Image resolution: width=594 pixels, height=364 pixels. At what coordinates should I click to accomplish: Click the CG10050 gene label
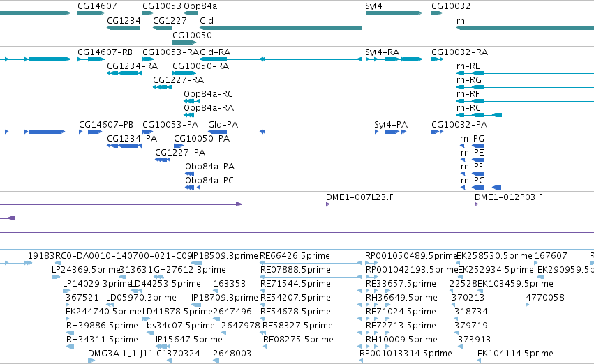192,35
